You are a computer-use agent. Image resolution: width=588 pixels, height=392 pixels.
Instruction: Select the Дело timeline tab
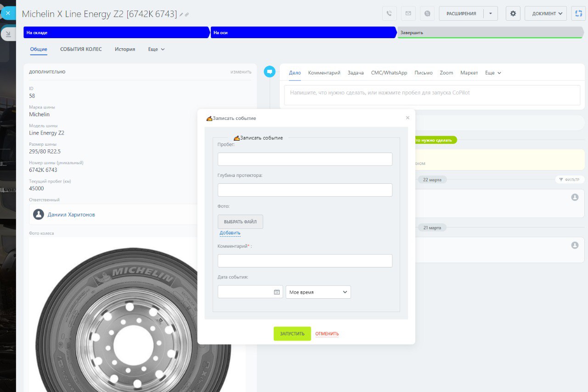pyautogui.click(x=295, y=73)
